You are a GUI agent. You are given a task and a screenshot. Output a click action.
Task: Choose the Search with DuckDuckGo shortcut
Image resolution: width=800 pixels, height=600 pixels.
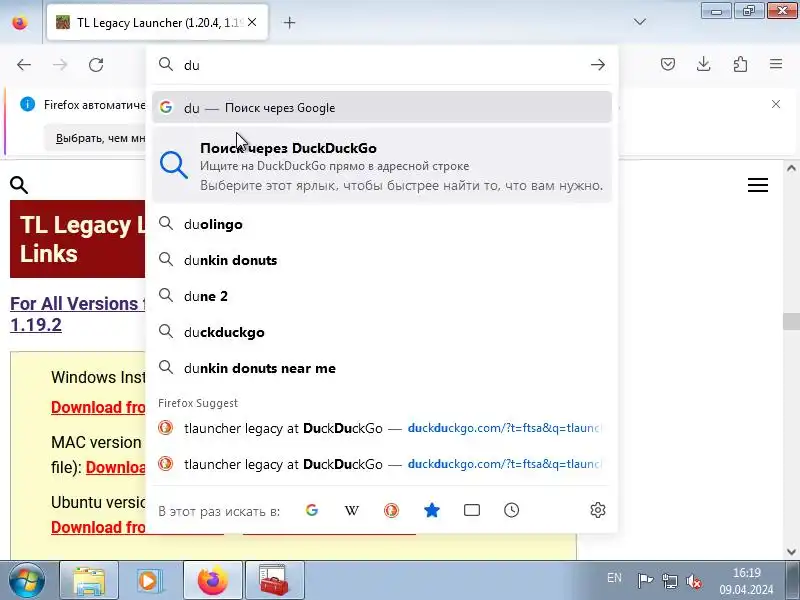(x=382, y=166)
